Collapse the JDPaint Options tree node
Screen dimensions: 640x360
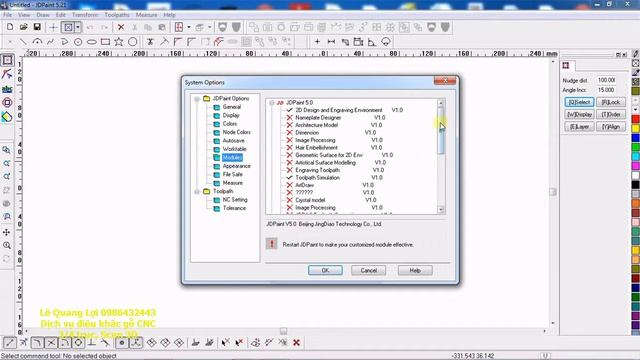[x=197, y=99]
